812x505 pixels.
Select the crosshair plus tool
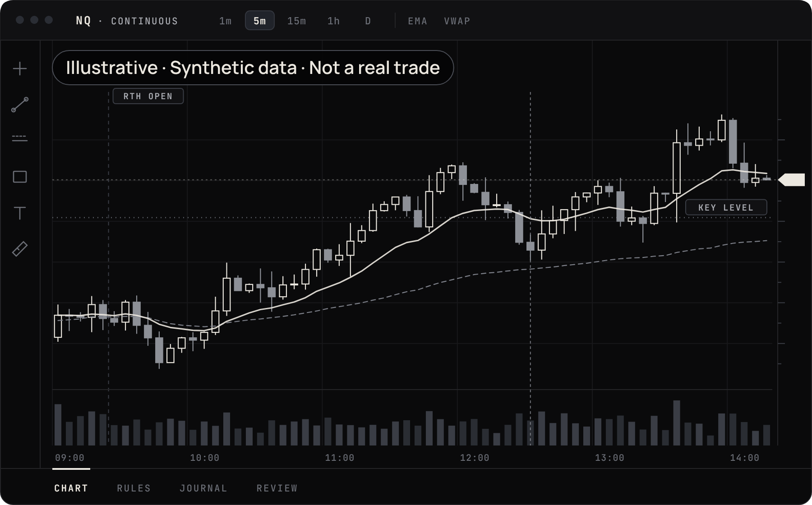20,69
